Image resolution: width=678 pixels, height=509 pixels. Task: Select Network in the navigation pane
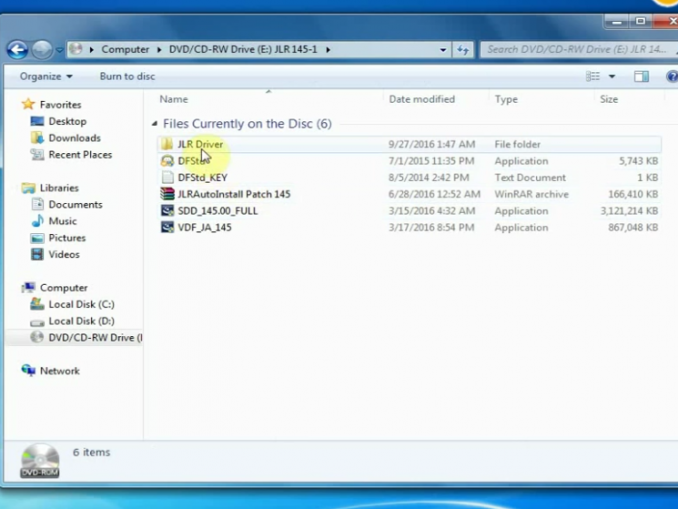[60, 371]
